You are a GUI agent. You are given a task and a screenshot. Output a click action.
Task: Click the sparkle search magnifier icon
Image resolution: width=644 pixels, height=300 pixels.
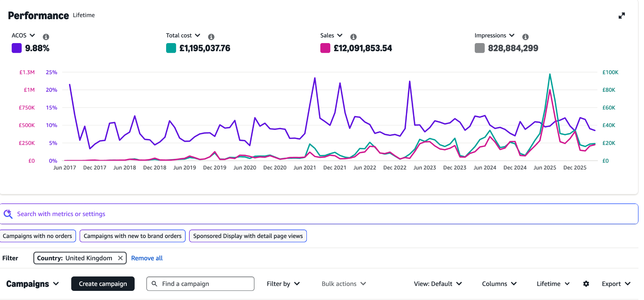pos(8,214)
